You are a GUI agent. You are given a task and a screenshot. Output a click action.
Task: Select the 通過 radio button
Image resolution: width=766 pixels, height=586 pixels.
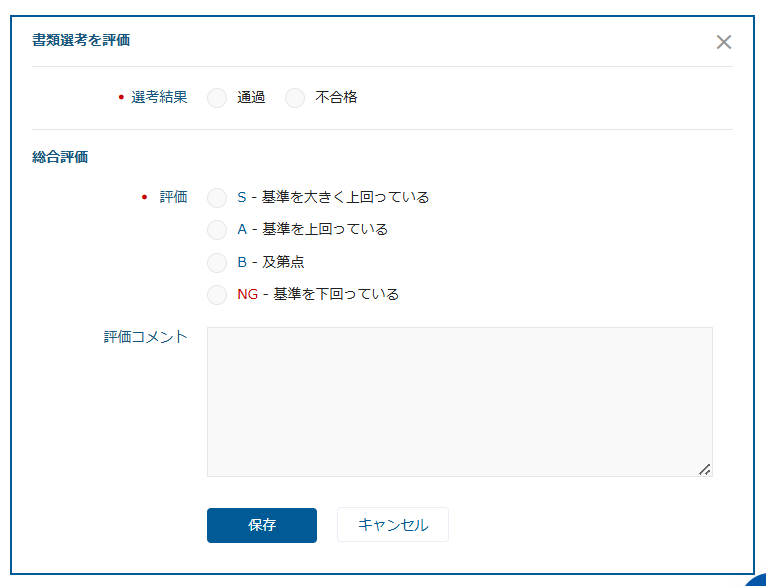click(x=217, y=98)
